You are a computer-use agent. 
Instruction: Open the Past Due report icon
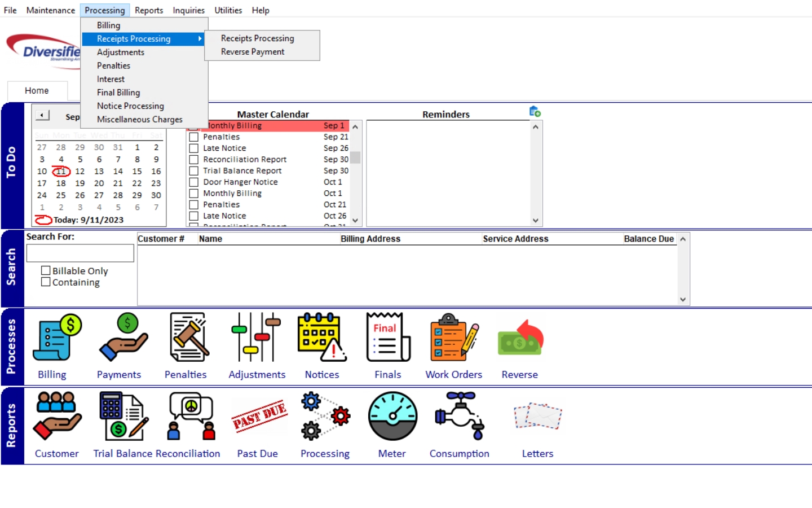click(x=259, y=418)
